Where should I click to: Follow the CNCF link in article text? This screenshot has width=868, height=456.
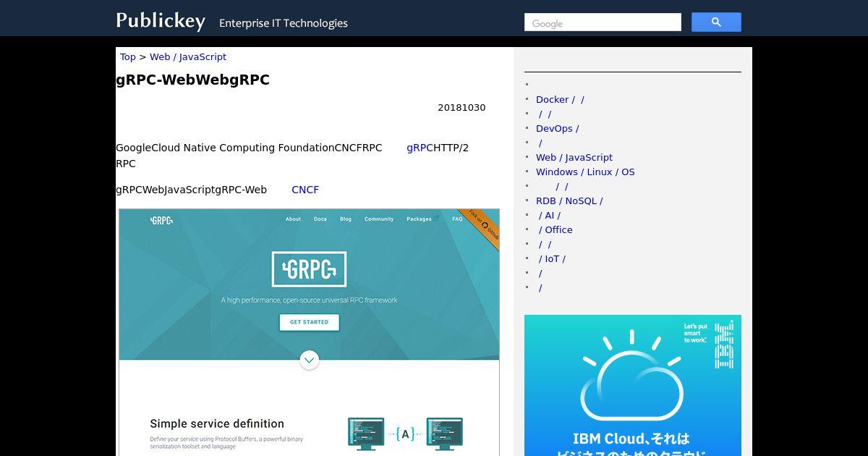305,190
